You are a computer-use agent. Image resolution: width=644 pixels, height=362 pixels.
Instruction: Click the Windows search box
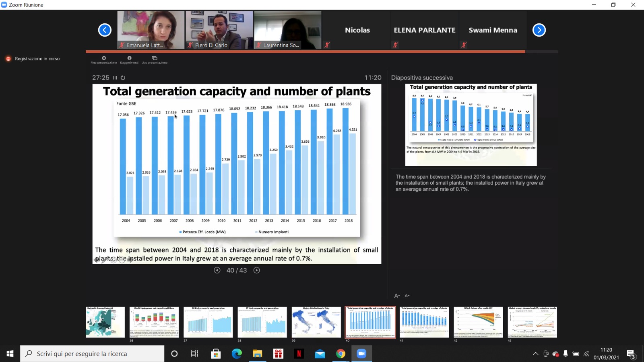pos(93,354)
